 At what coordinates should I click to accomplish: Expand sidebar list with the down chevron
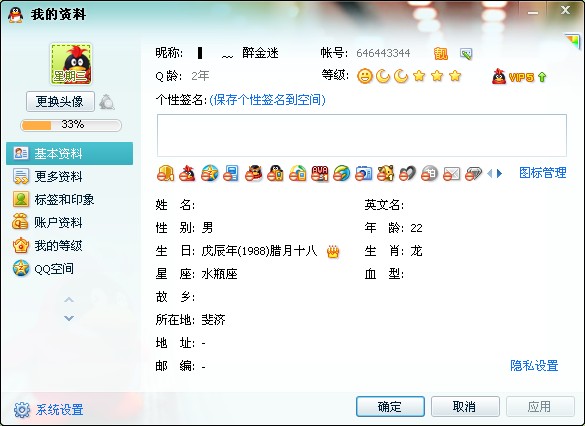[x=69, y=318]
